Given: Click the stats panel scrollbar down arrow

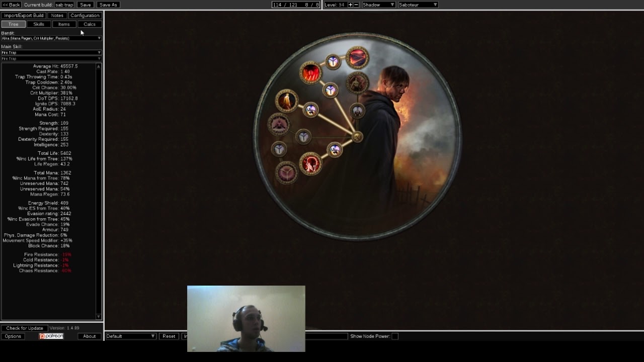Looking at the screenshot, I should [x=99, y=317].
